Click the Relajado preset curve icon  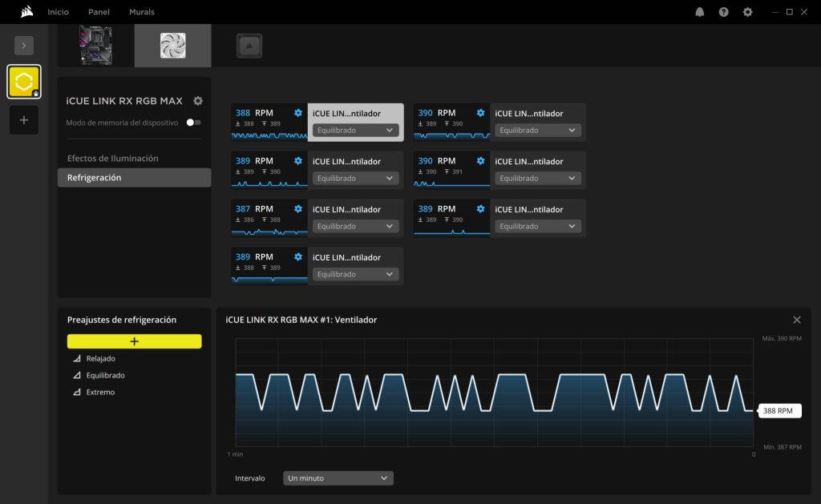click(77, 358)
